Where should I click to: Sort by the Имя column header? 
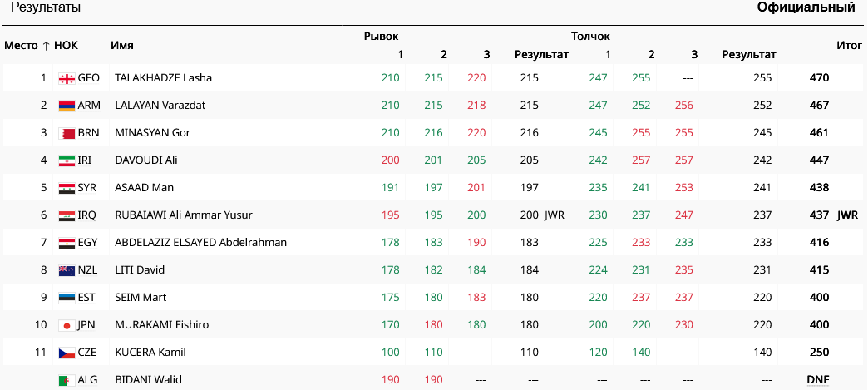pos(122,45)
